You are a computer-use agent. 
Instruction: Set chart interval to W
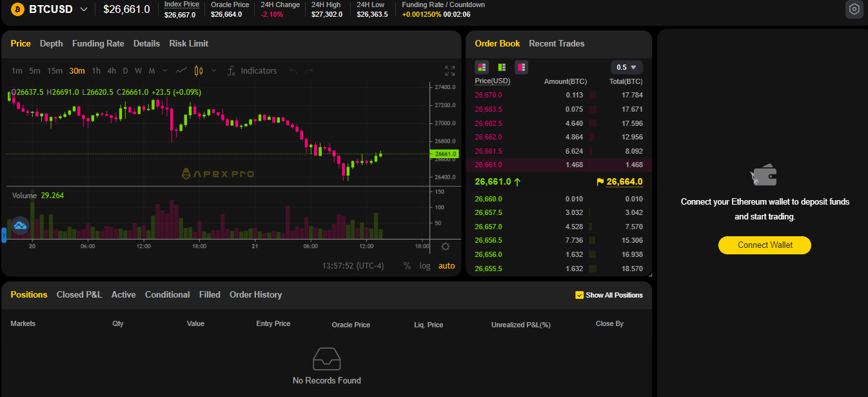[x=138, y=70]
